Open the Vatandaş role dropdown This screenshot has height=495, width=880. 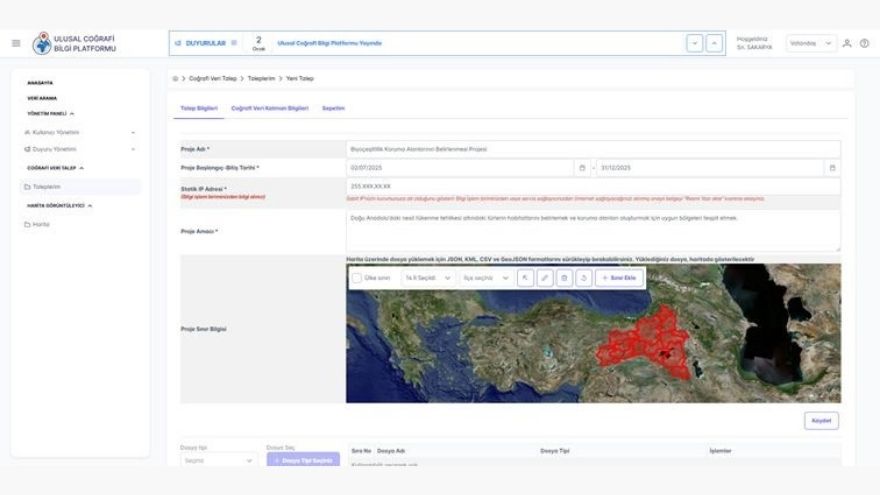[810, 43]
